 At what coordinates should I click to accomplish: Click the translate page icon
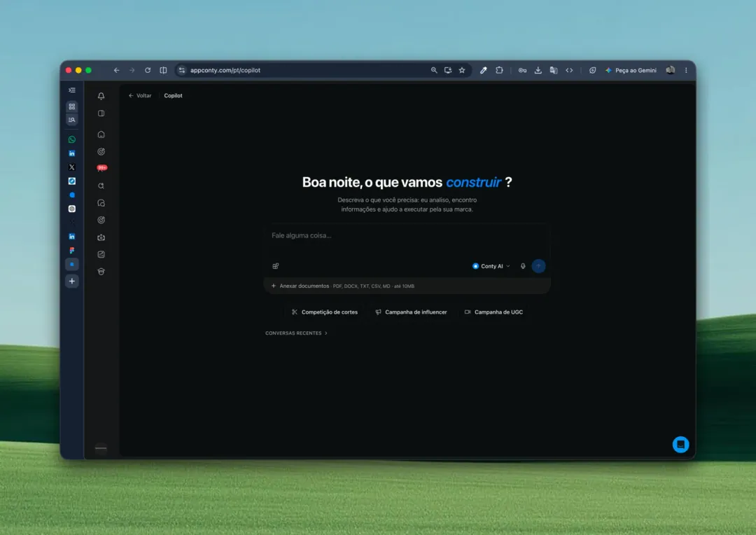pos(554,71)
